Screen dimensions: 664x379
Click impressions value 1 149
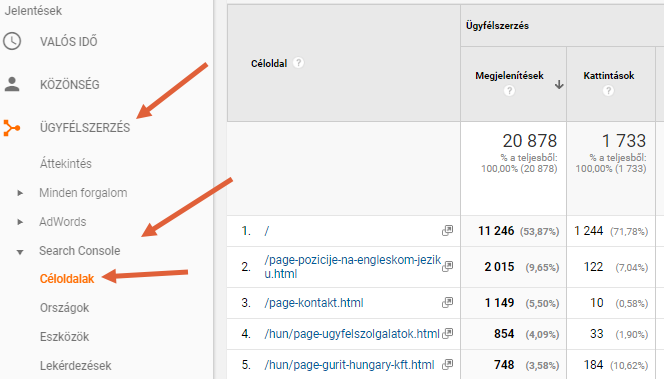pyautogui.click(x=499, y=303)
